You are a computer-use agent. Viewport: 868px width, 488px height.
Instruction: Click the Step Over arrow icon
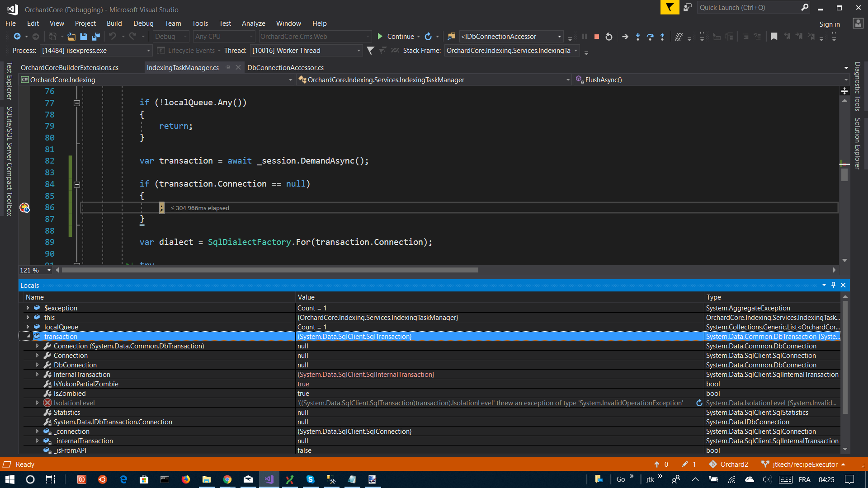(650, 37)
